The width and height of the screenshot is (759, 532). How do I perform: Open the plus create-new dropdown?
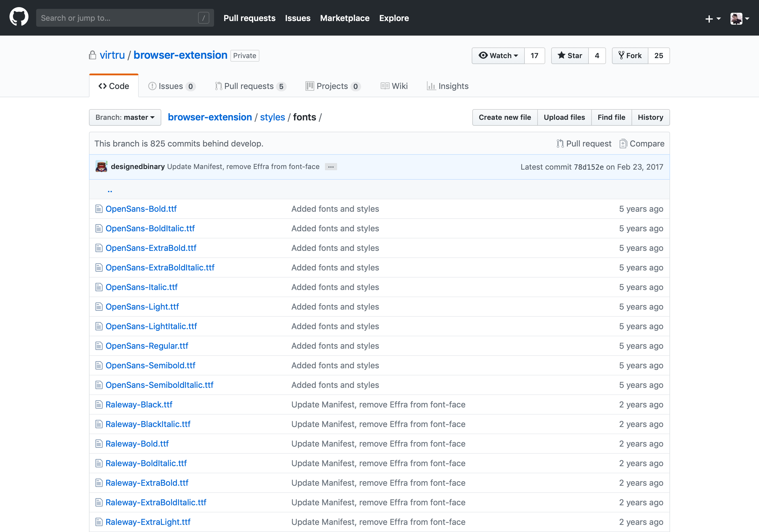(x=713, y=18)
